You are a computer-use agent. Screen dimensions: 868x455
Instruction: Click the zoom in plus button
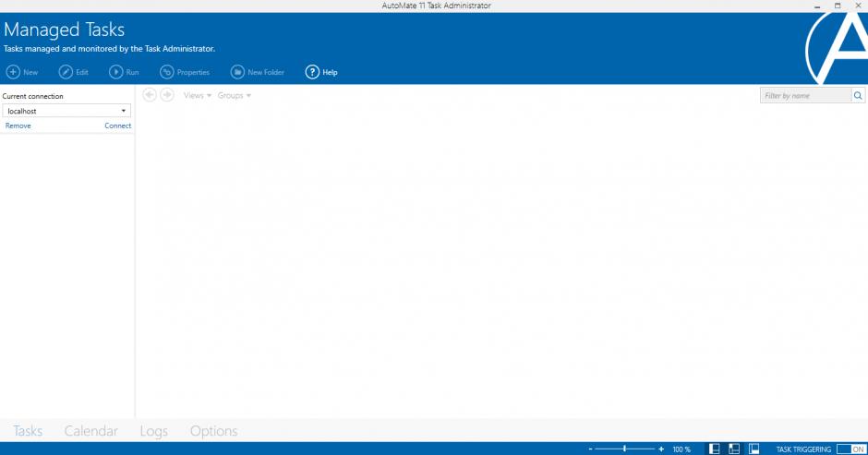coord(661,449)
